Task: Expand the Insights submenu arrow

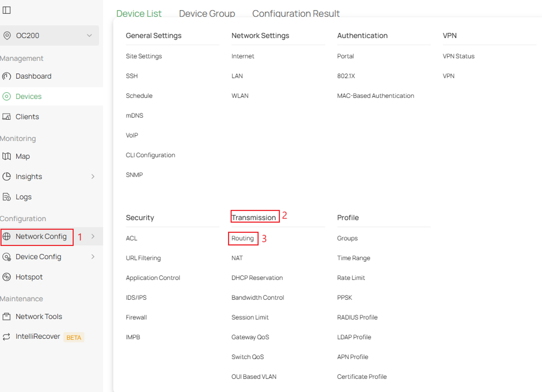Action: click(93, 177)
